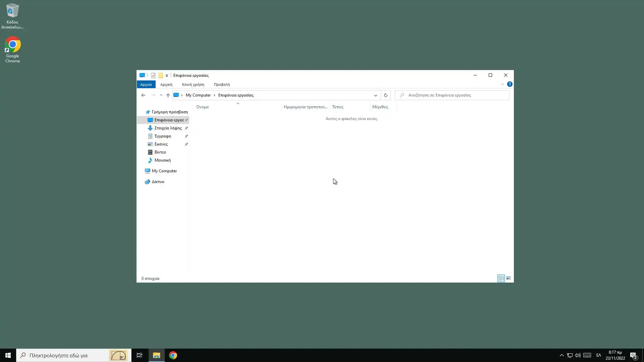644x362 pixels.
Task: Open the Help question mark icon
Action: (509, 84)
